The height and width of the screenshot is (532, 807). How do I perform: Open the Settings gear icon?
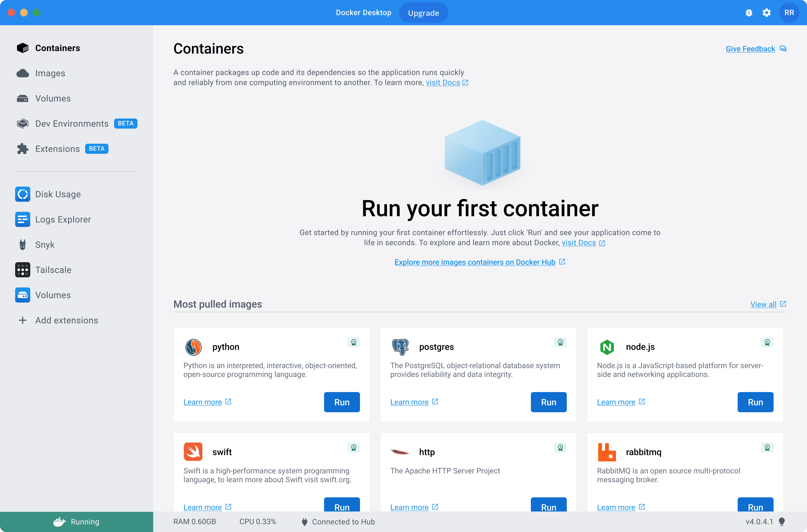point(766,13)
